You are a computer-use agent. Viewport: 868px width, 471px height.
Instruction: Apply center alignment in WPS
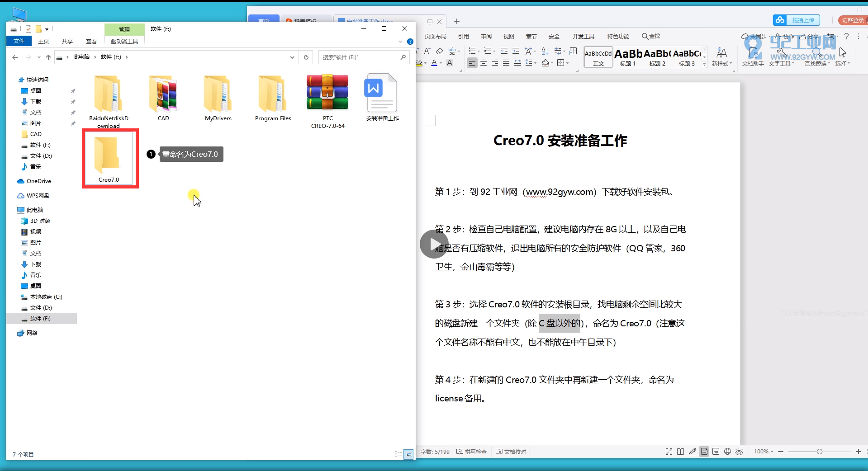click(x=484, y=63)
